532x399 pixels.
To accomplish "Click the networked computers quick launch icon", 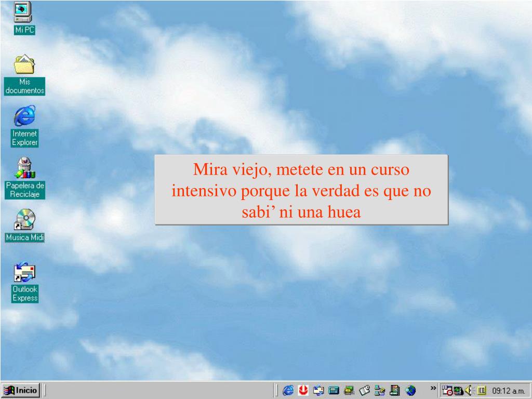I will click(x=379, y=391).
